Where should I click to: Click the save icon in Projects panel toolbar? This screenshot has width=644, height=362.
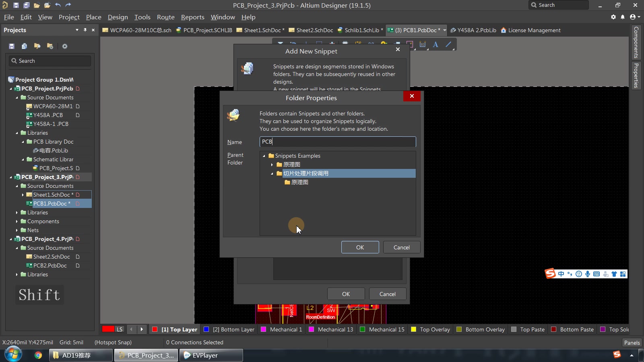coord(12,46)
